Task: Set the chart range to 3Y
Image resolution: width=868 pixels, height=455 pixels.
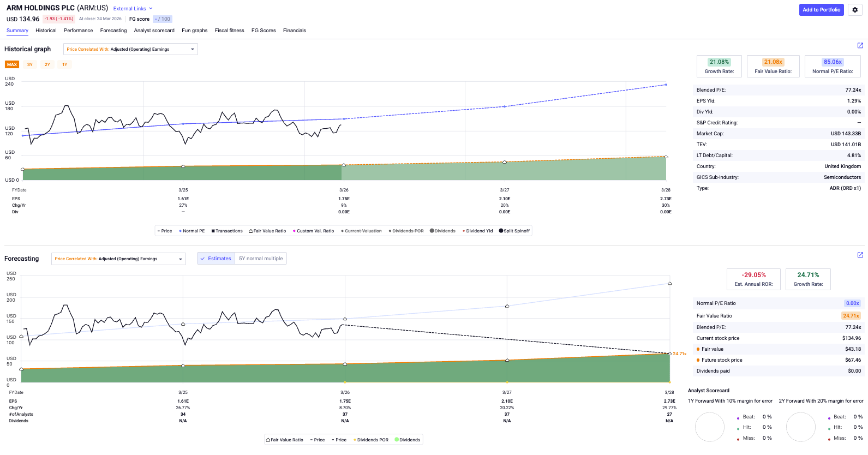Action: [x=30, y=64]
